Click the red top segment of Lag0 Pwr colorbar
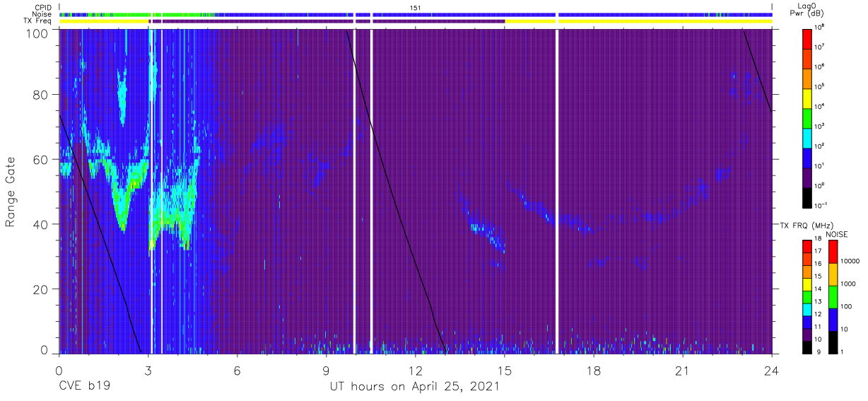This screenshot has height=401, width=868. 807,37
